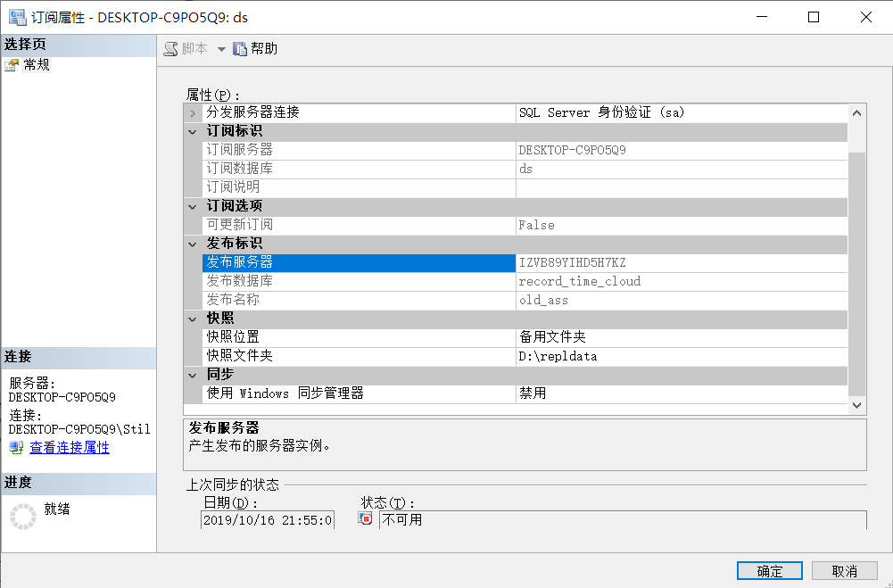Click the progress spinner icon

(x=23, y=517)
